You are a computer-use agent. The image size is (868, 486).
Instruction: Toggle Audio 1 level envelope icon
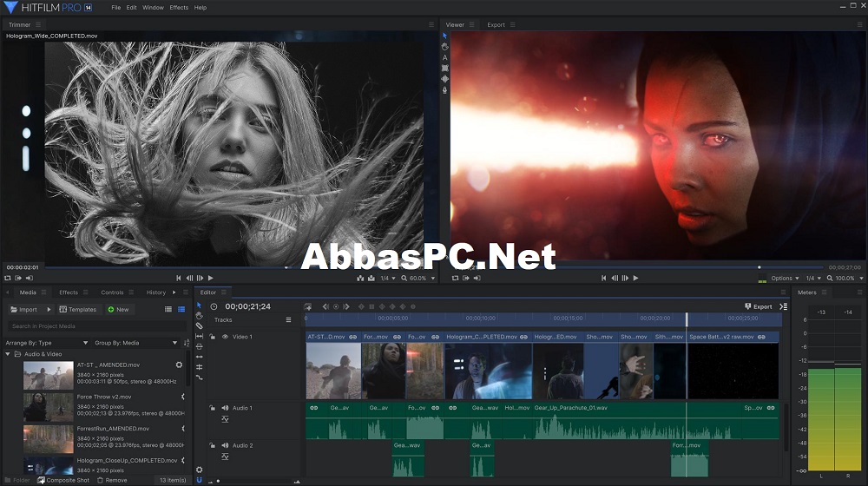click(x=225, y=419)
